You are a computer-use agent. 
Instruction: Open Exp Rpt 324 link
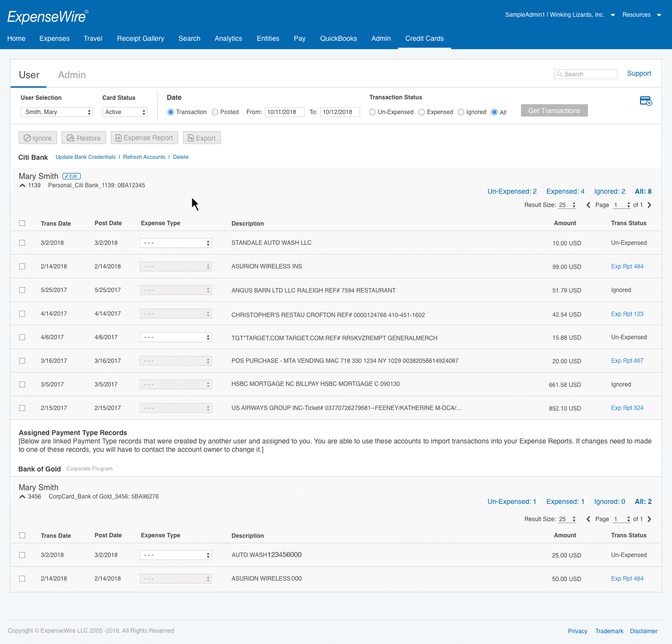(627, 408)
